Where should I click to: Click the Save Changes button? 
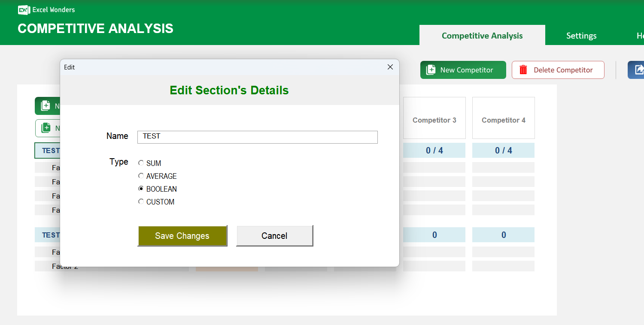pos(182,235)
